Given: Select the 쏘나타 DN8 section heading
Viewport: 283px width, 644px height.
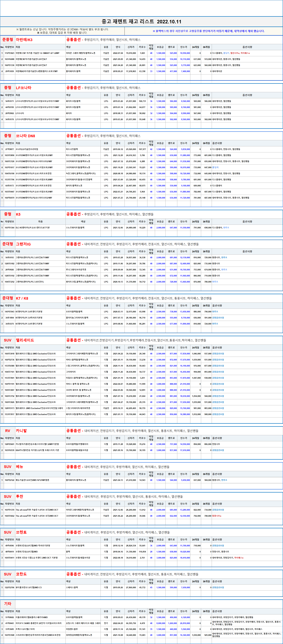Looking at the screenshot, I should pos(25,136).
